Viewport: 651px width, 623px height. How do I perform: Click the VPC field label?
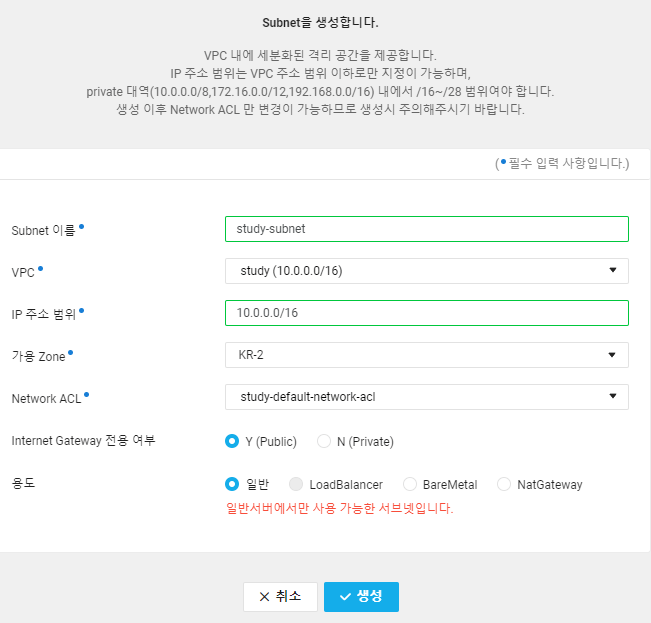click(22, 272)
